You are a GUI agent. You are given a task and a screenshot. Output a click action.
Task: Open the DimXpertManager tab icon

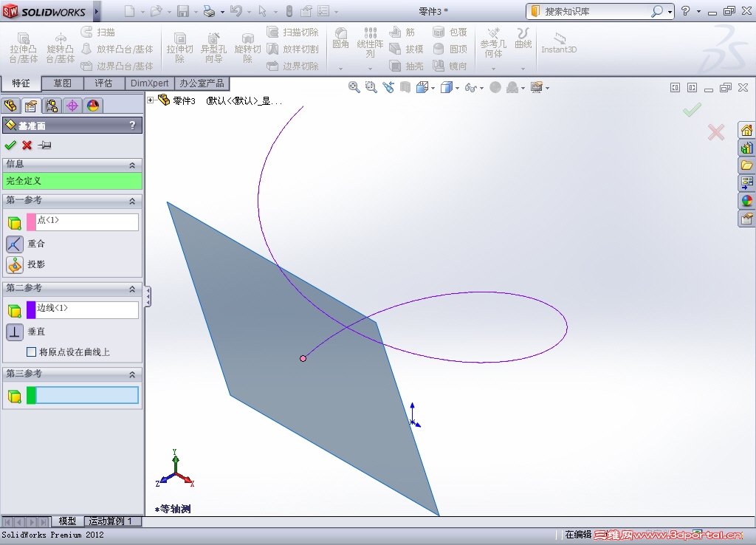[x=72, y=105]
